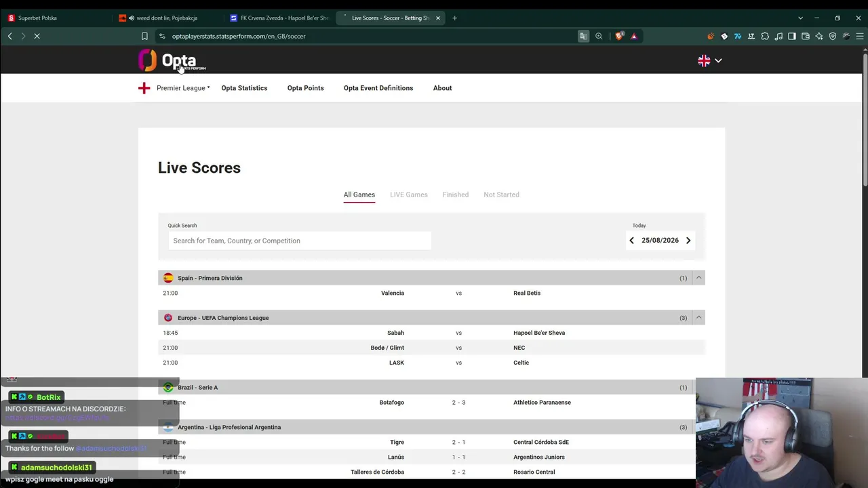Open the Brave Shields lion icon

point(619,36)
